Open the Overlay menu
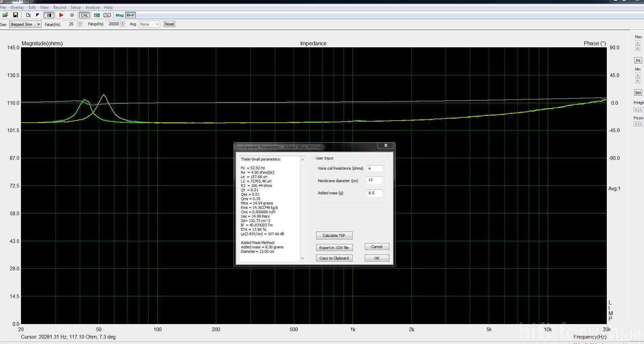Screen dimensions: 644x344 click(x=17, y=7)
